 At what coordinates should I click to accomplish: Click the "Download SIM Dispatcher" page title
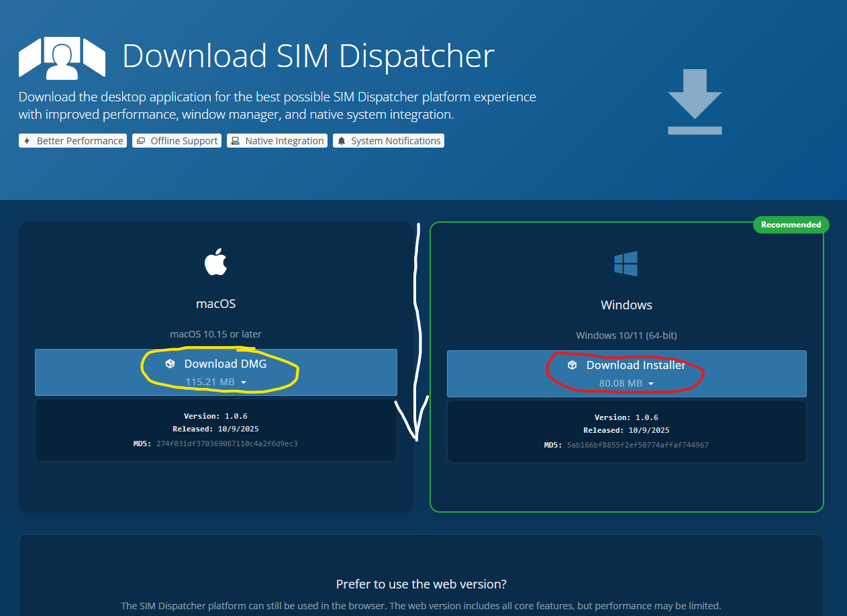[308, 56]
